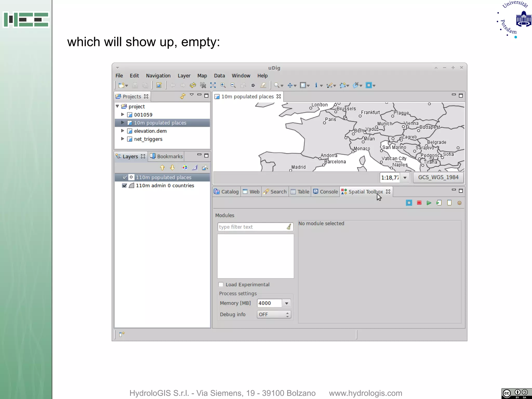Open the Layer menu
Viewport: 532px width, 399px height.
184,76
